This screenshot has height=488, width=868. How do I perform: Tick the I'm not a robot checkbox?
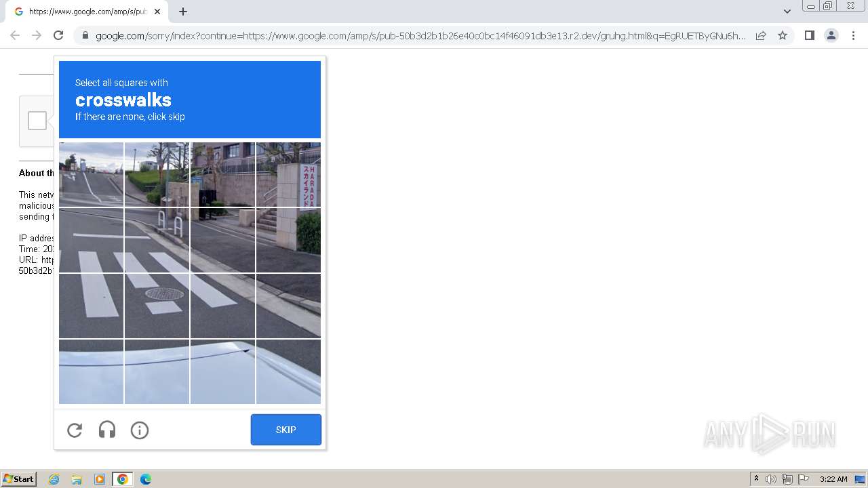(37, 121)
